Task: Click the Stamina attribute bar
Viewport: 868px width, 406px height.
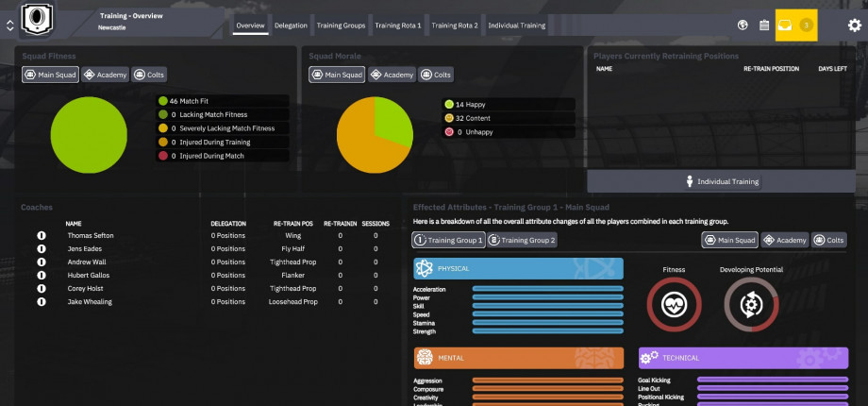Action: (x=547, y=322)
